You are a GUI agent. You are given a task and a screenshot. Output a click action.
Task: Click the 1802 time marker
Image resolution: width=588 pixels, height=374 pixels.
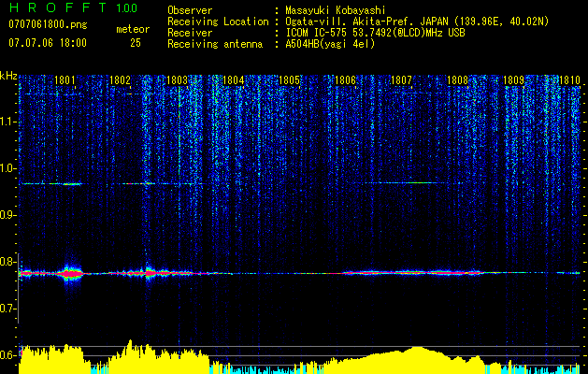click(x=120, y=79)
